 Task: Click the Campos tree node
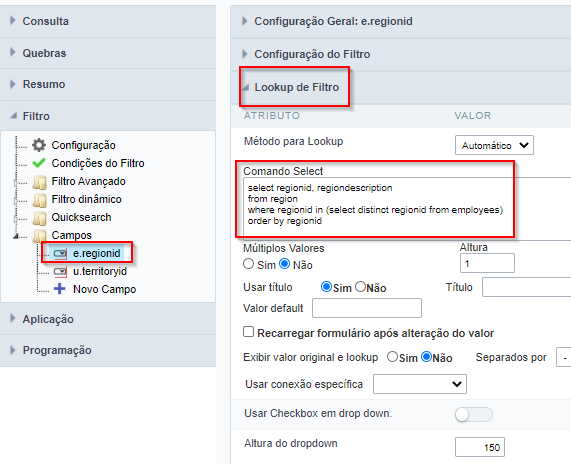click(71, 235)
